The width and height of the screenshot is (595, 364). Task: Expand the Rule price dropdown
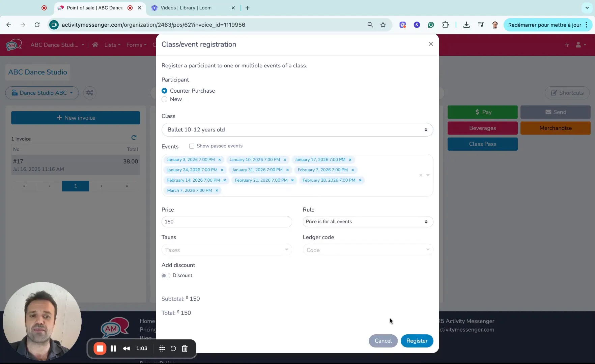pyautogui.click(x=367, y=221)
